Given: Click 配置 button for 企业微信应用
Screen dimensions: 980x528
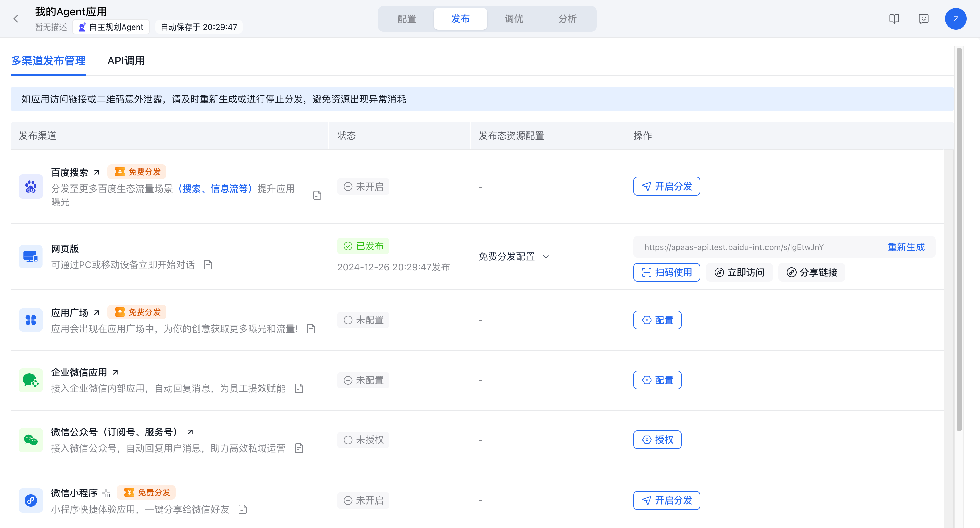Looking at the screenshot, I should [657, 380].
